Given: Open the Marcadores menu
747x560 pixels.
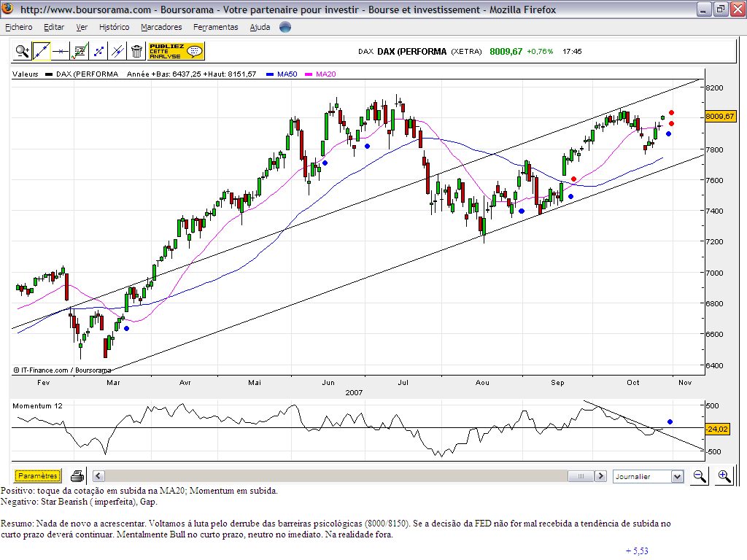Looking at the screenshot, I should click(x=161, y=27).
